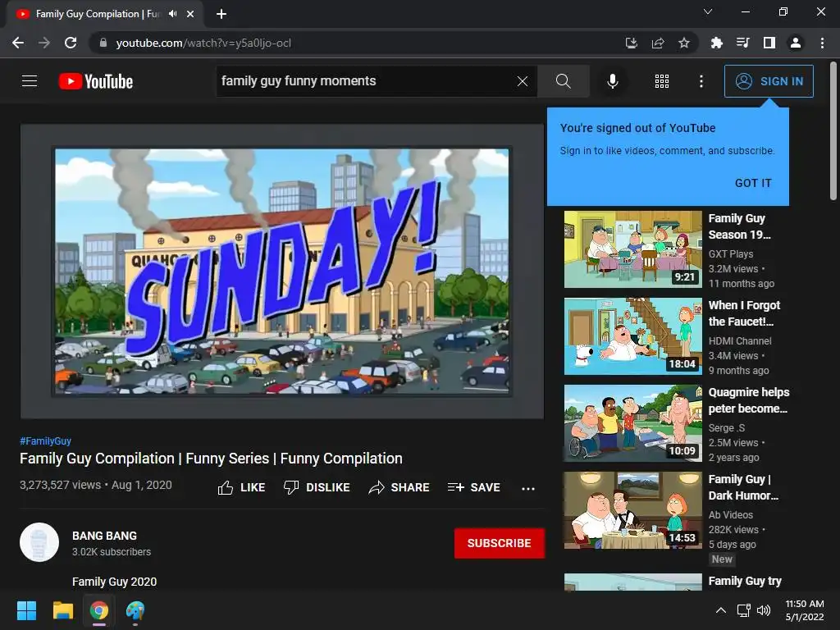This screenshot has height=630, width=840.
Task: Open 'Quagmire helps peter become' video title
Action: click(x=748, y=400)
